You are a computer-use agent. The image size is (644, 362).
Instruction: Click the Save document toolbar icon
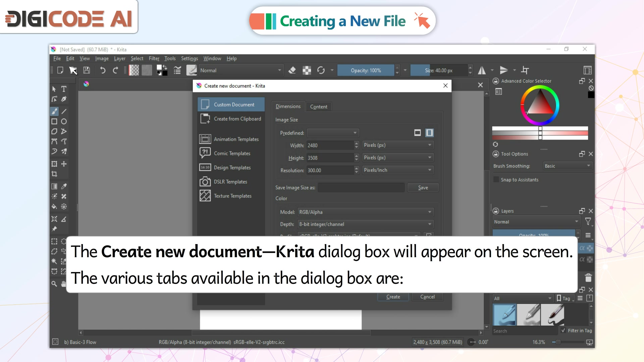(87, 70)
